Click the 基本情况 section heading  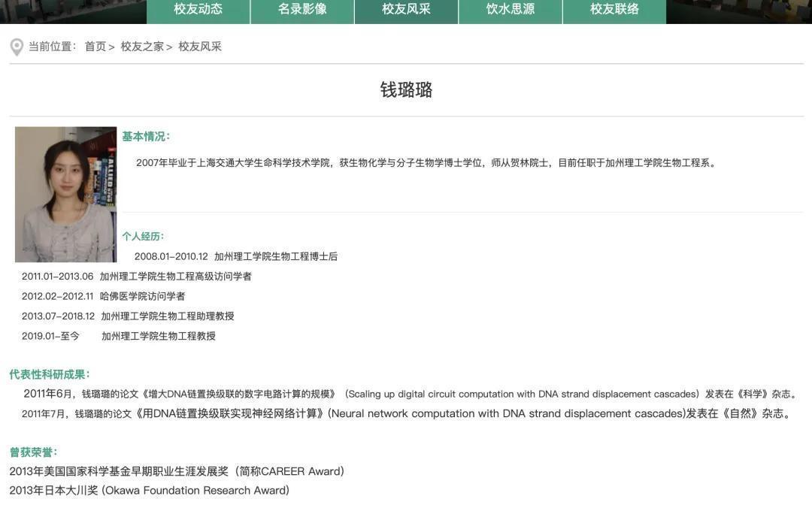[146, 137]
